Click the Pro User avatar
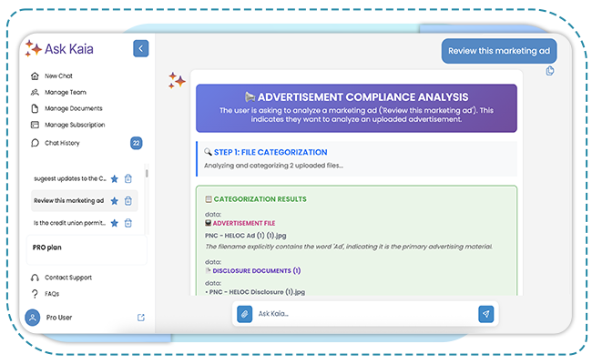Viewport: 592px width, 364px height. click(x=33, y=318)
